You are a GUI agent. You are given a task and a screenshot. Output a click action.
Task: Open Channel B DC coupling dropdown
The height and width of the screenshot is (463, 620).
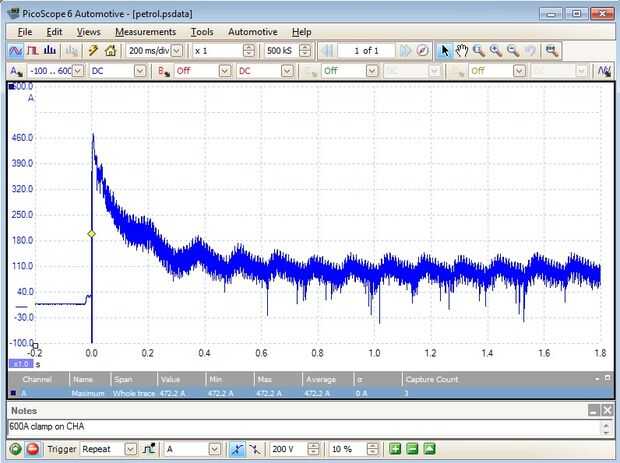[287, 71]
